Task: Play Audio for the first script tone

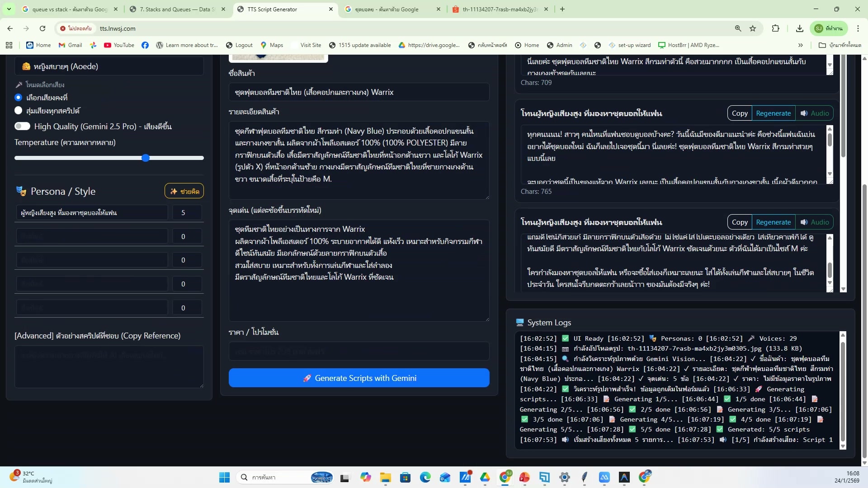Action: (x=815, y=113)
